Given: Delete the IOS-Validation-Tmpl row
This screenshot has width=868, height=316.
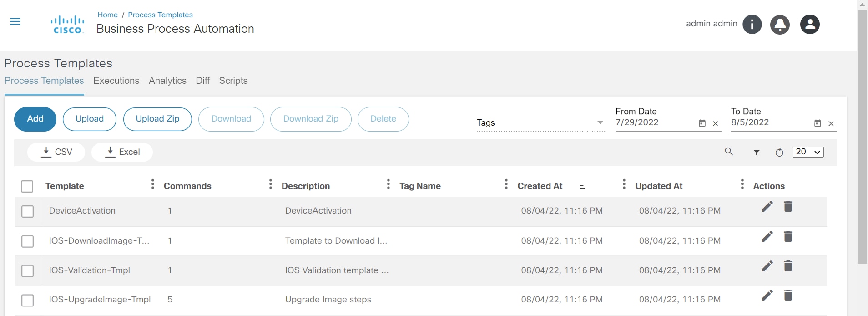Looking at the screenshot, I should click(x=788, y=266).
